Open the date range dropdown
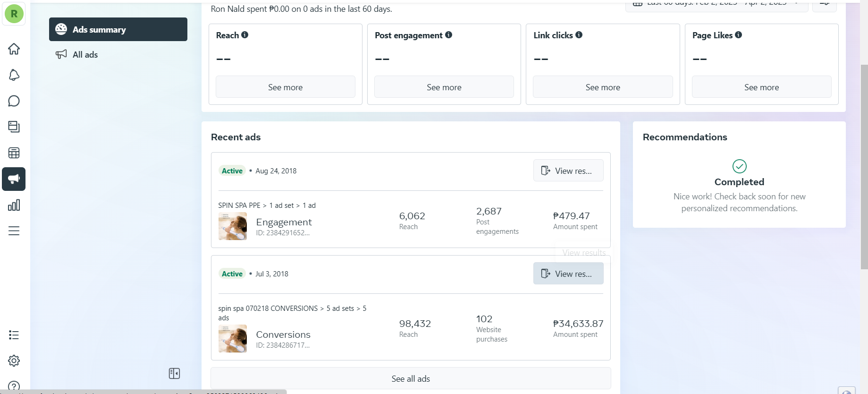Viewport: 868px width, 394px height. [716, 5]
